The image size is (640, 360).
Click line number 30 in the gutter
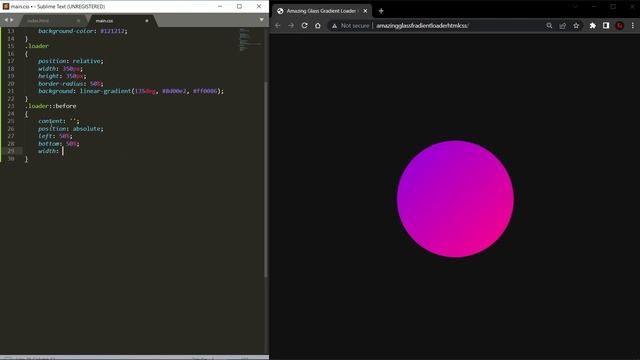tap(11, 158)
